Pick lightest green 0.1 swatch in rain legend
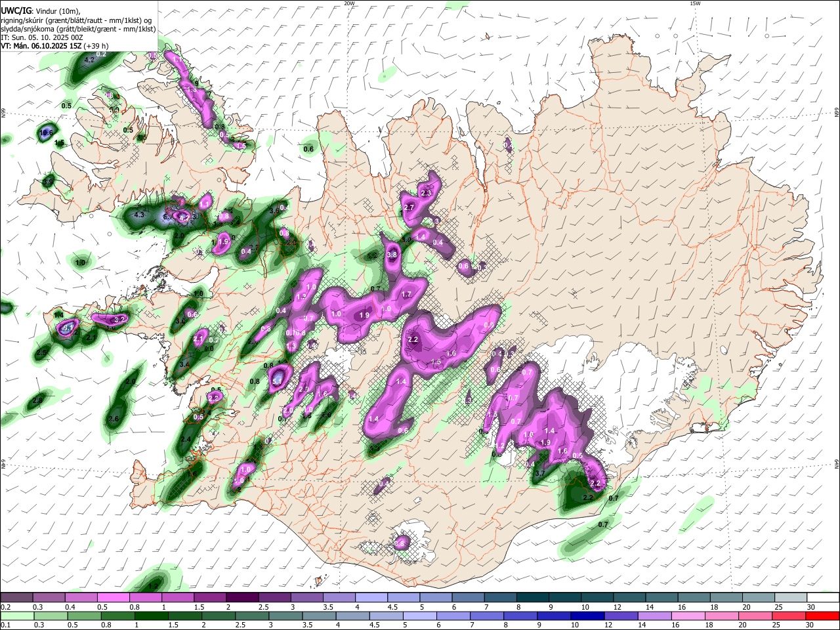Image resolution: width=840 pixels, height=630 pixels. 17,616
